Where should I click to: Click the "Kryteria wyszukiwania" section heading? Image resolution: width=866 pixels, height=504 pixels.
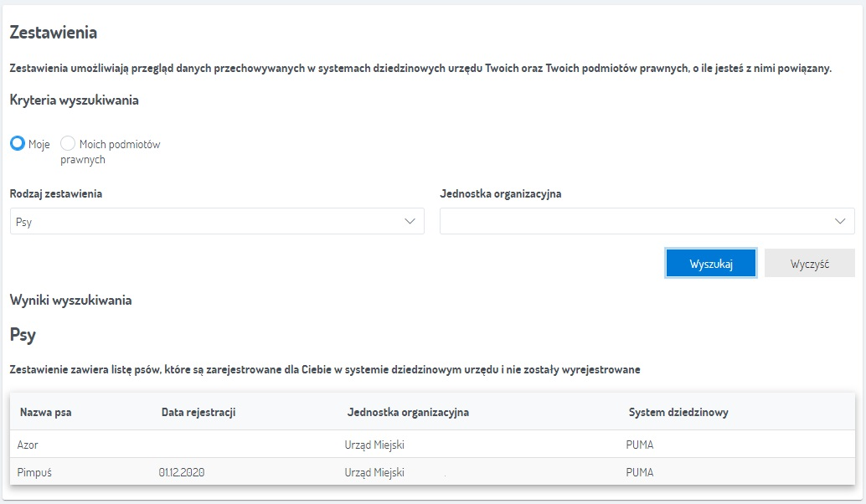point(75,100)
